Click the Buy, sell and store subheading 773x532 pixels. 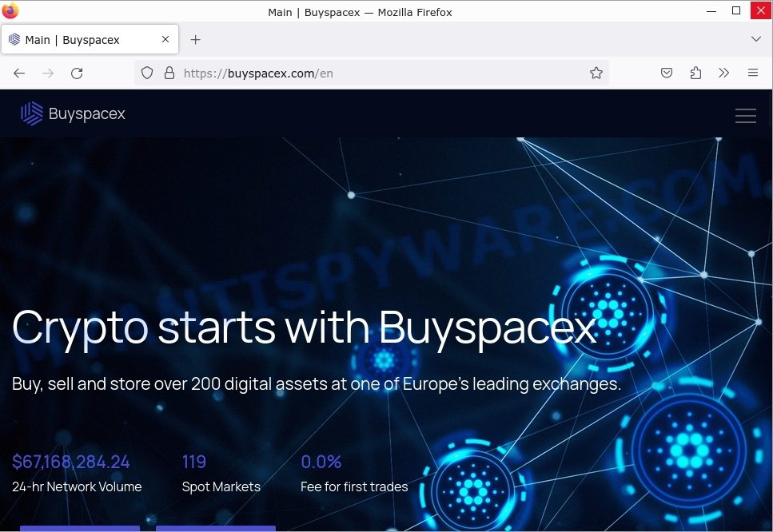pos(317,383)
